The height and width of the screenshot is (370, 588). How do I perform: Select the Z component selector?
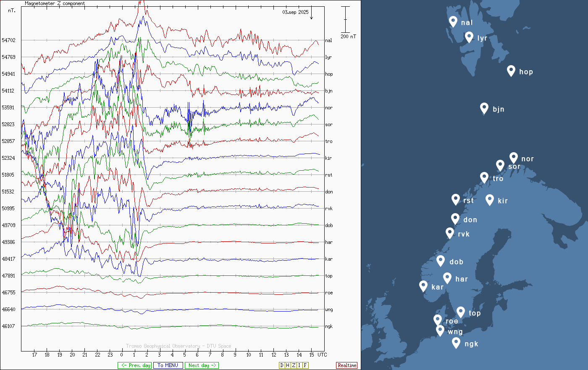click(294, 365)
